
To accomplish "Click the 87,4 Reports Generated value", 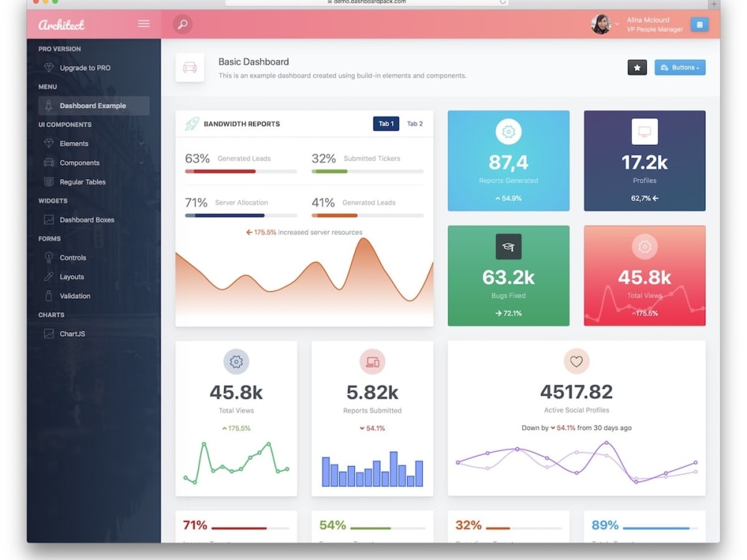I will point(508,162).
